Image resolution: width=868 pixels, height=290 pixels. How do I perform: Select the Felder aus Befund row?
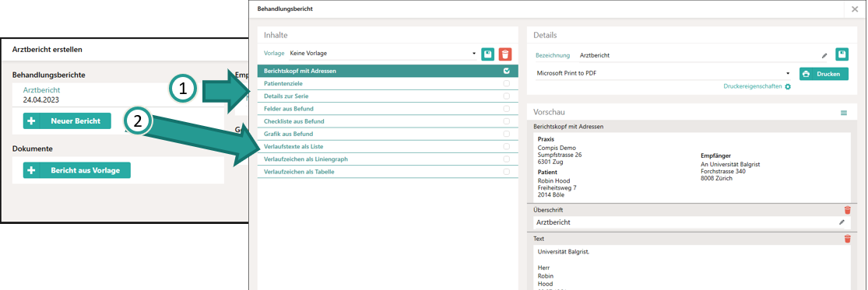click(388, 109)
